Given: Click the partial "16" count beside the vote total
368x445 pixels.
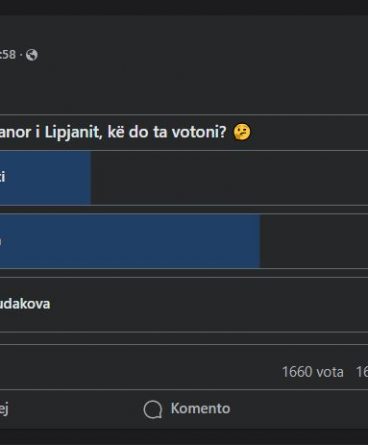Looking at the screenshot, I should click(x=362, y=372).
